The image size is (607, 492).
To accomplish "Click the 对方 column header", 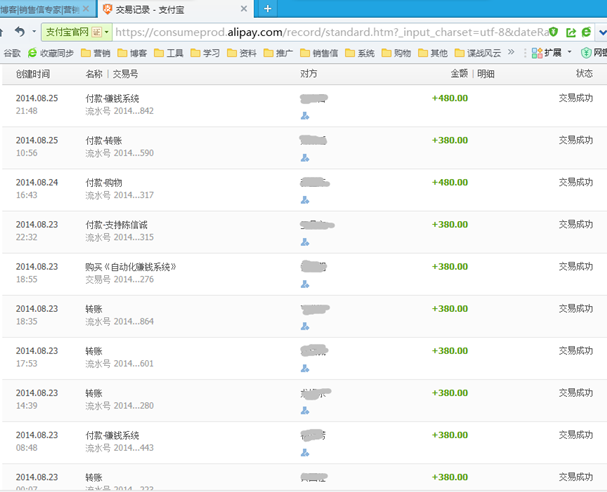I will tap(309, 74).
